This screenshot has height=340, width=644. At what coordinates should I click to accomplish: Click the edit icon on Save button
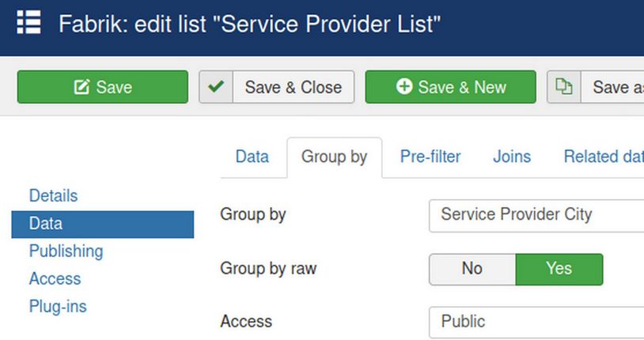pyautogui.click(x=81, y=87)
